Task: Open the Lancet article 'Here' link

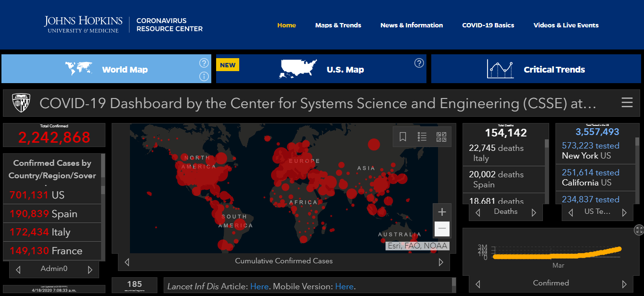Action: click(x=259, y=286)
